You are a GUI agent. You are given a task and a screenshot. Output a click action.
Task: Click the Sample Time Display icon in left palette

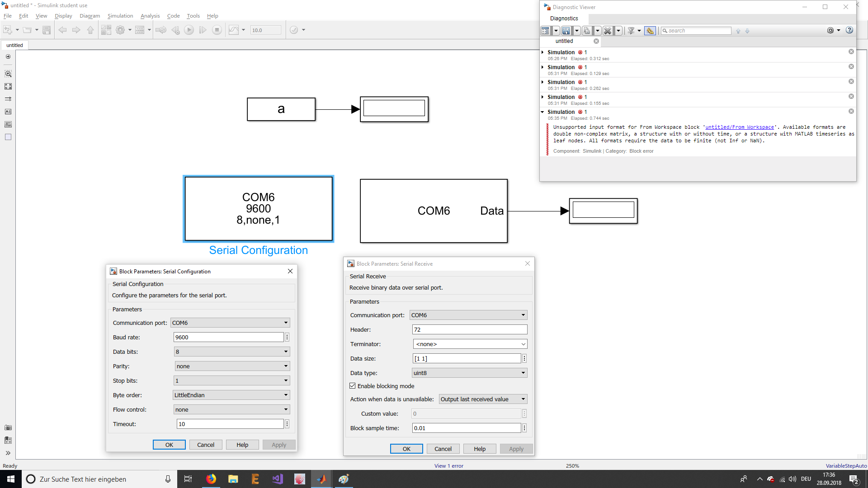(8, 99)
